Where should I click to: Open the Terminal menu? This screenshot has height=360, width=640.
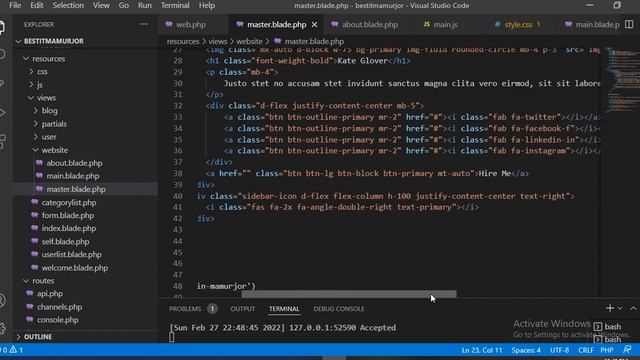175,5
